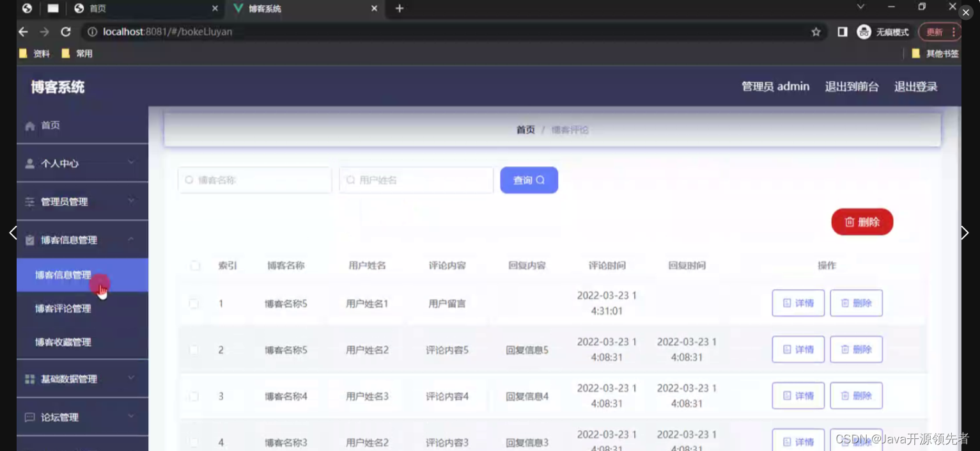
Task: Click the chat bubble icon beside 论坛管理
Action: [x=29, y=418]
